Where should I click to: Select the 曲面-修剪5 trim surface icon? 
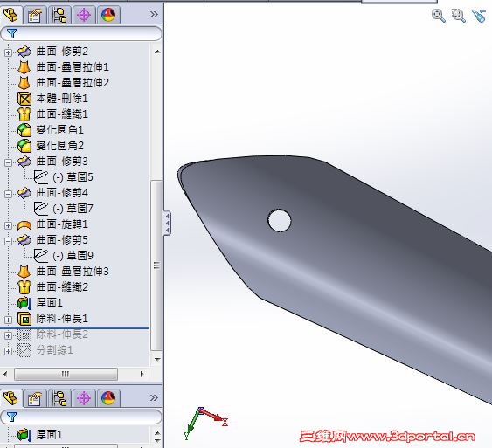(x=24, y=240)
